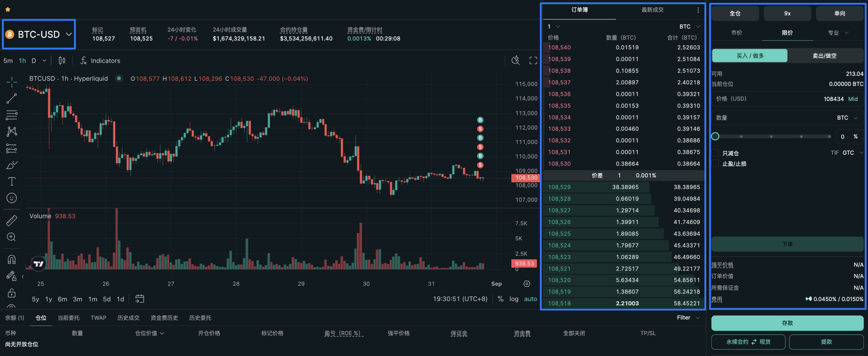The width and height of the screenshot is (868, 356).
Task: Set chart range to 1y
Action: pos(49,299)
